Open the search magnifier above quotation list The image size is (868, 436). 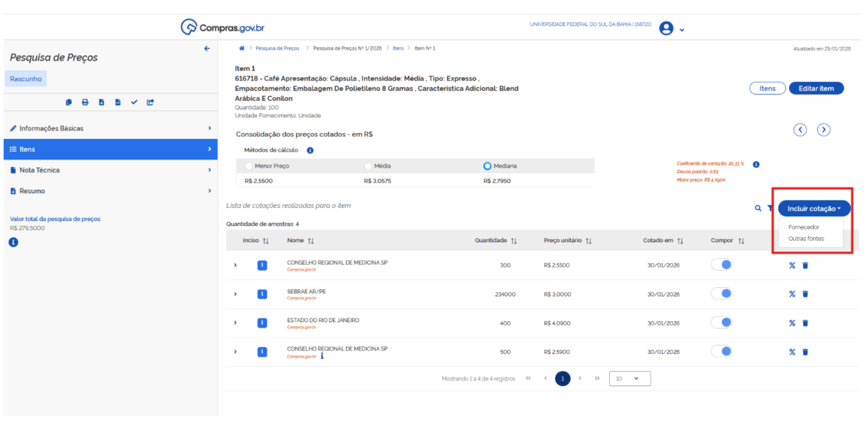click(x=758, y=209)
